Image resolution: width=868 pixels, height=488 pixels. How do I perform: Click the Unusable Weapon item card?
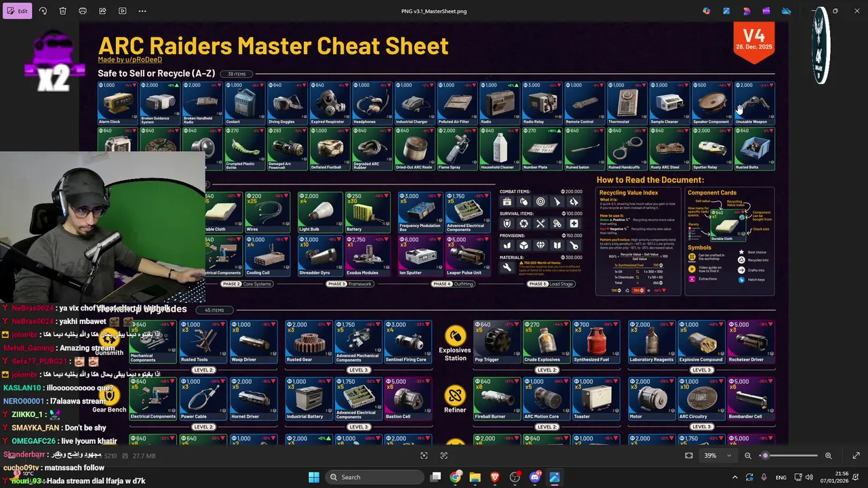click(753, 104)
